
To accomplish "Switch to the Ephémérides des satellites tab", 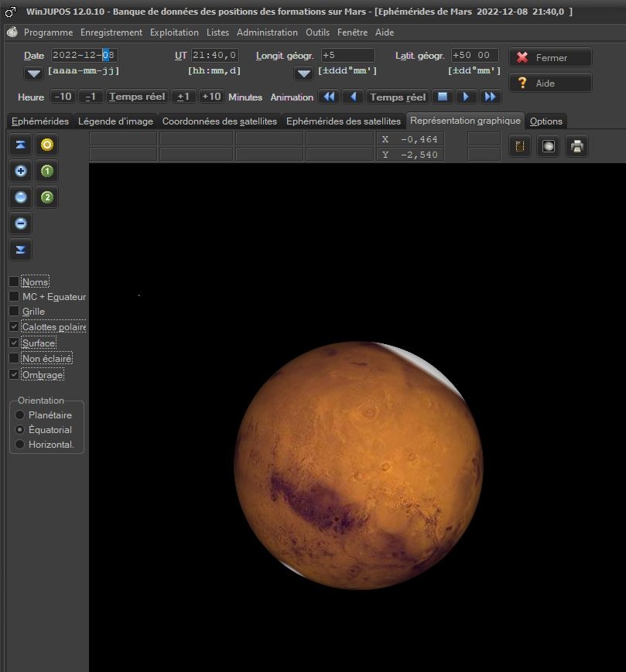I will click(343, 121).
